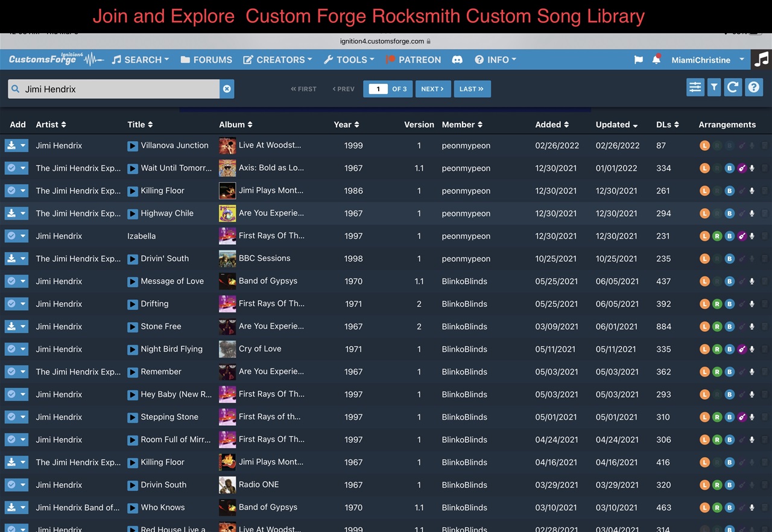Image resolution: width=772 pixels, height=532 pixels.
Task: Edit the page number box
Action: pyautogui.click(x=378, y=89)
